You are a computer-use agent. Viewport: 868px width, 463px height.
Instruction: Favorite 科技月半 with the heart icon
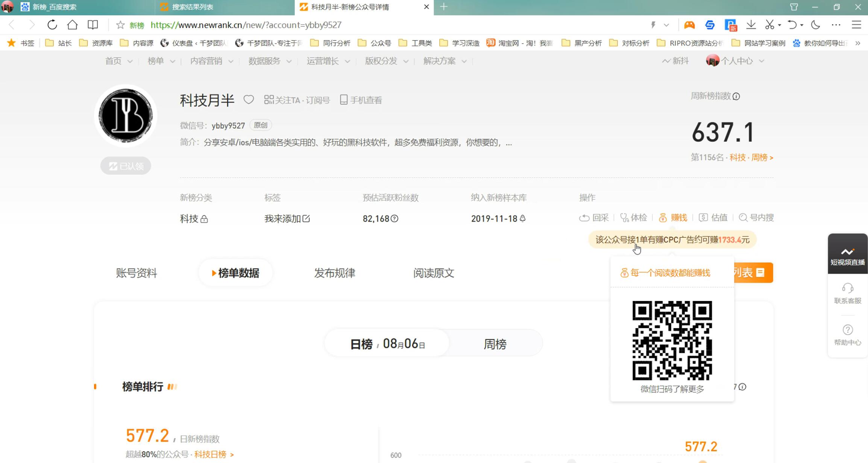(249, 100)
